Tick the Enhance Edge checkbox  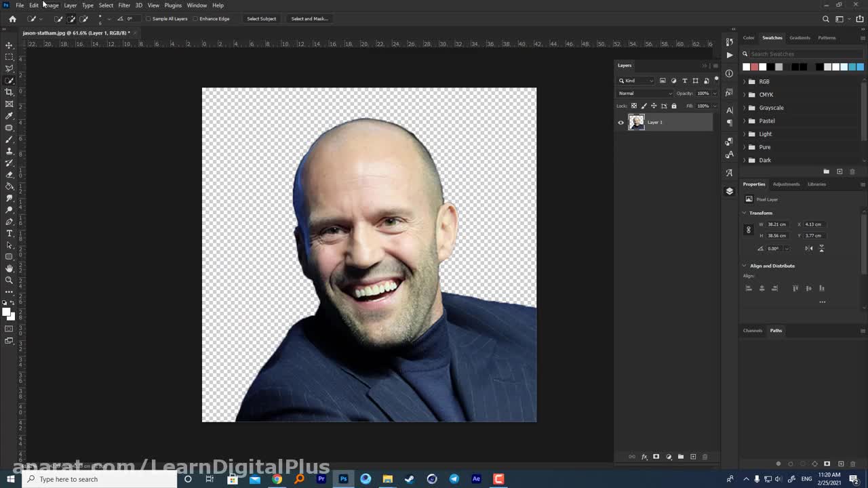tap(195, 19)
